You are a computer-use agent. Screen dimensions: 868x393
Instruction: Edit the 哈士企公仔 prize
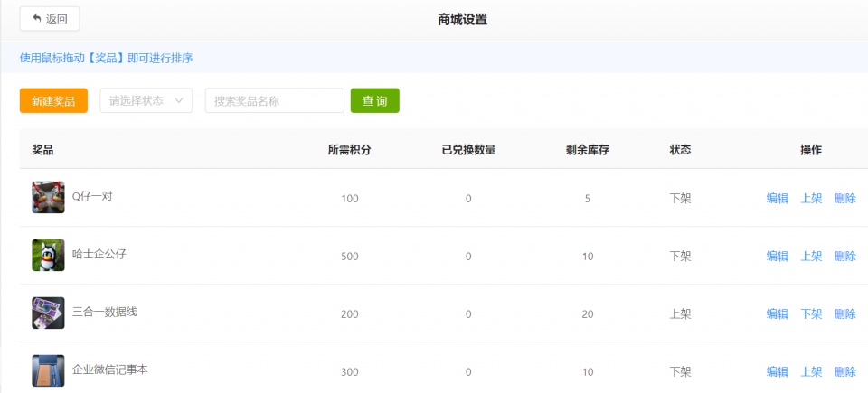778,257
